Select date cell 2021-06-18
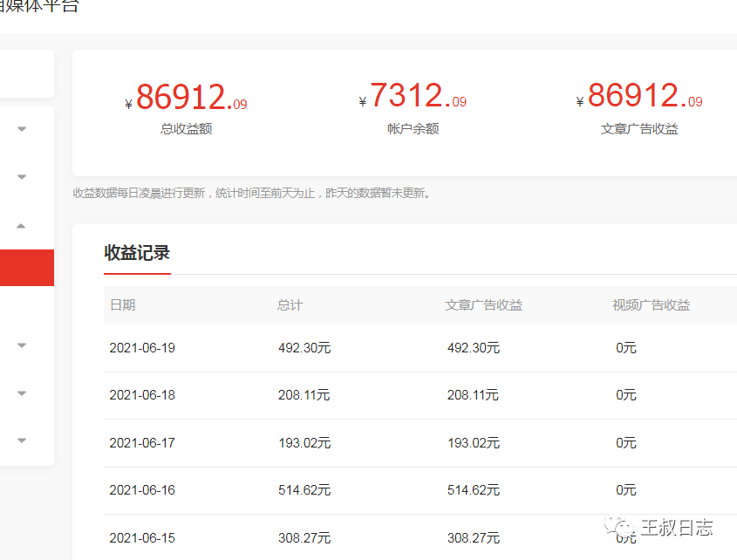The width and height of the screenshot is (737, 560). click(142, 395)
